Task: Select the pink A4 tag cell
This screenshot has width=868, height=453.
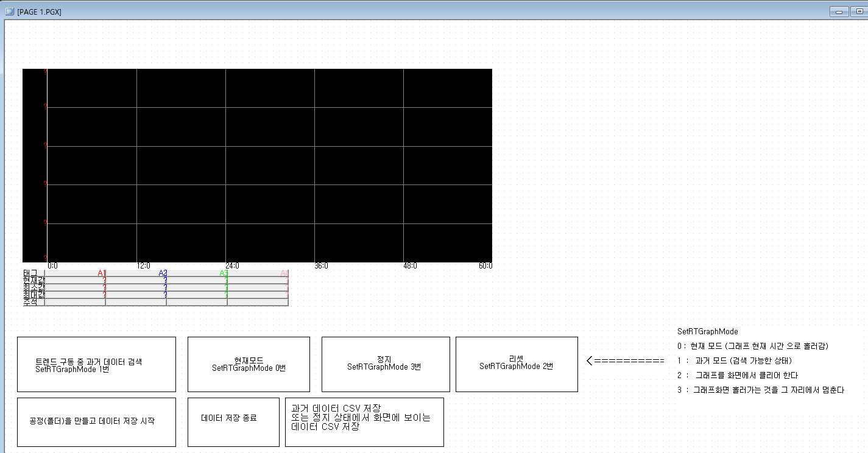Action: click(x=258, y=273)
